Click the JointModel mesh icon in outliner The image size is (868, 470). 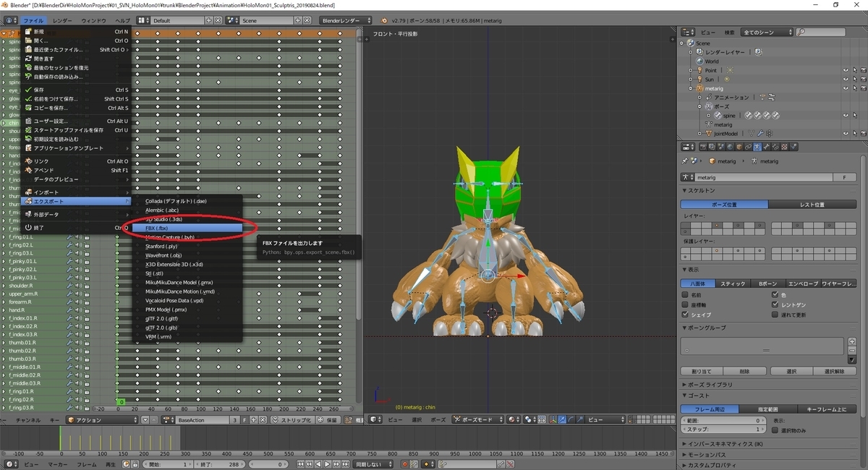709,133
